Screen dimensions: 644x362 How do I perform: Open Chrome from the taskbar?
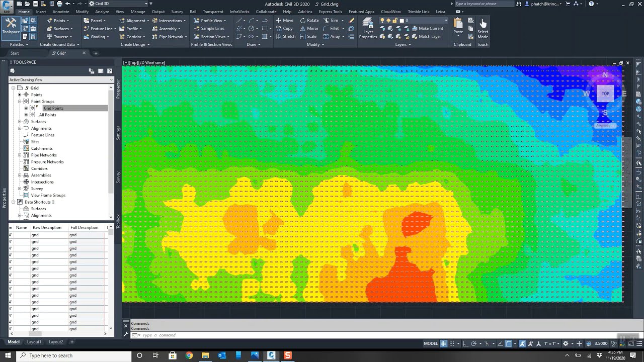(x=189, y=355)
